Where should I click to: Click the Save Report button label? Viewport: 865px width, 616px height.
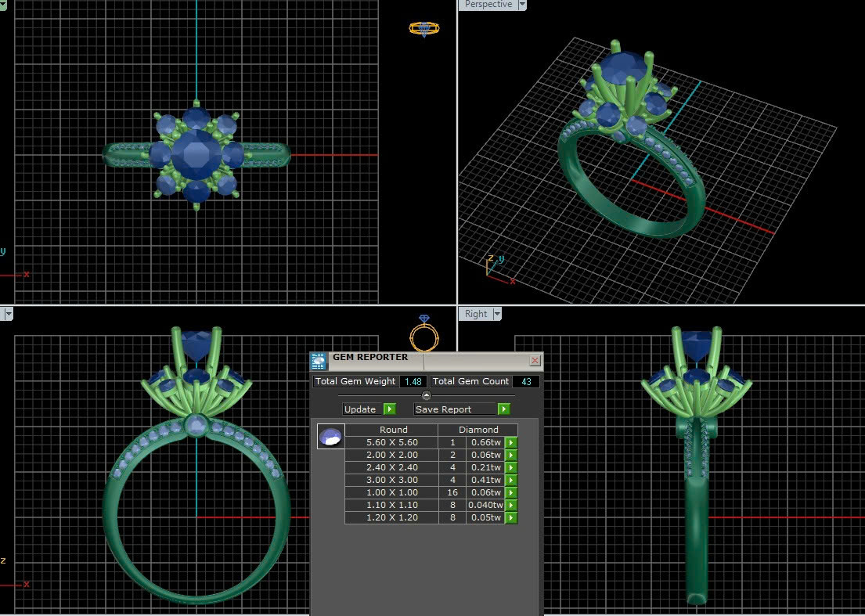click(443, 409)
